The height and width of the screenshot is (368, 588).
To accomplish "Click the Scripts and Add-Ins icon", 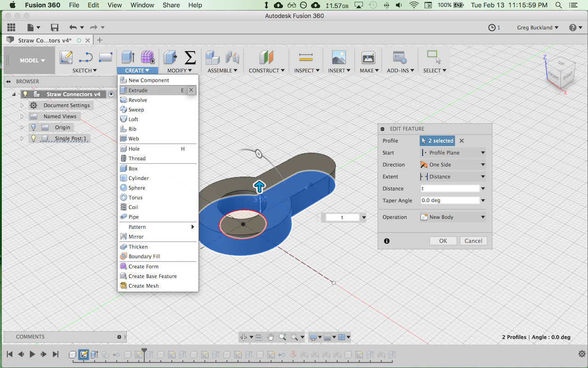I will click(x=400, y=57).
